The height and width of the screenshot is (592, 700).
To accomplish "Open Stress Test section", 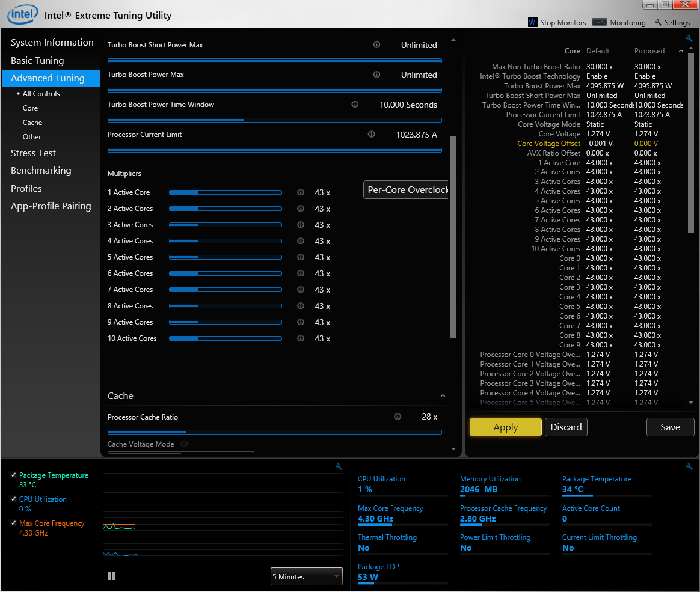I will tap(34, 153).
